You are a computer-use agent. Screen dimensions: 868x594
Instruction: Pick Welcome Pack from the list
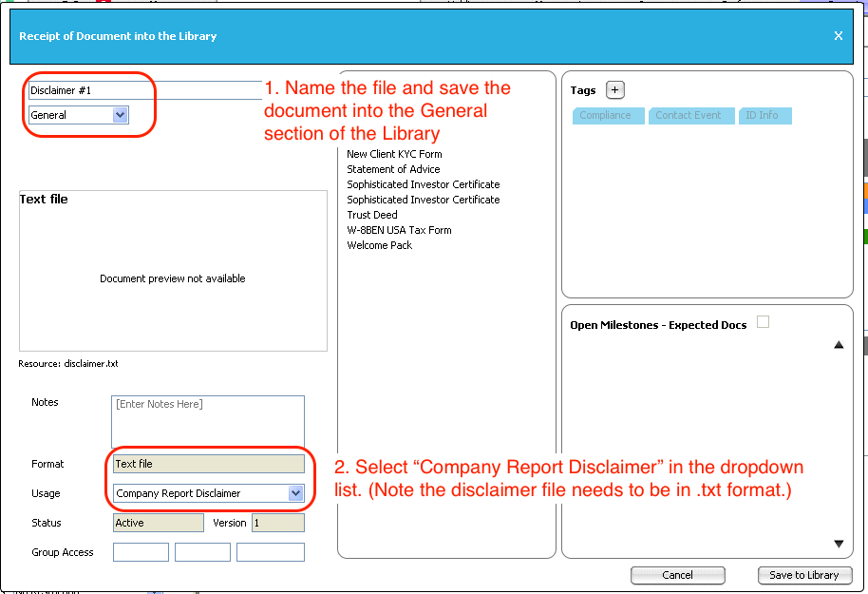coord(380,245)
